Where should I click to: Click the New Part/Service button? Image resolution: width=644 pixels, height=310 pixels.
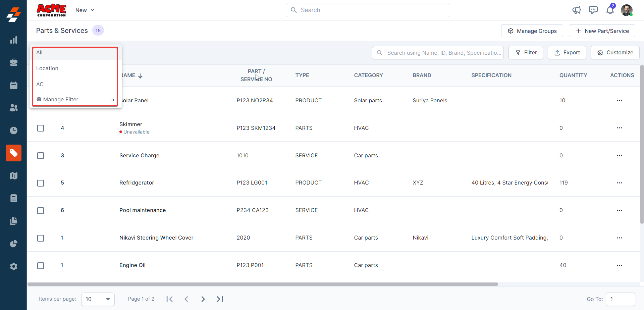point(602,31)
